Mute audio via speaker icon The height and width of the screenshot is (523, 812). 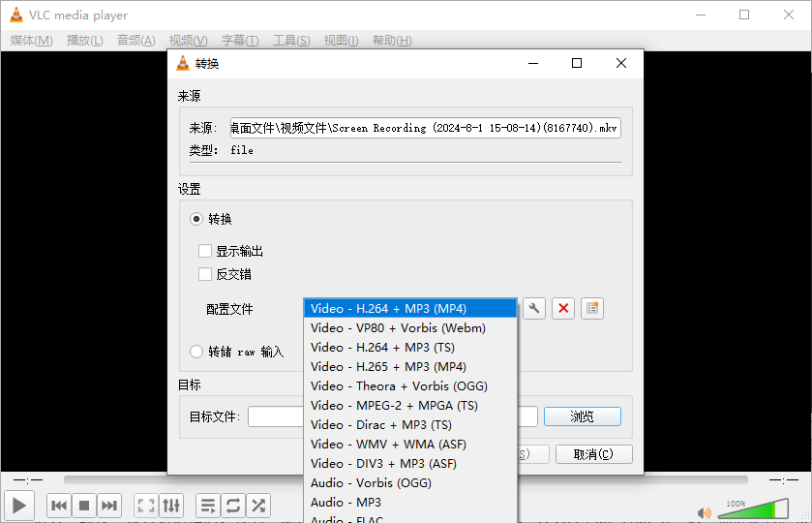pos(704,512)
